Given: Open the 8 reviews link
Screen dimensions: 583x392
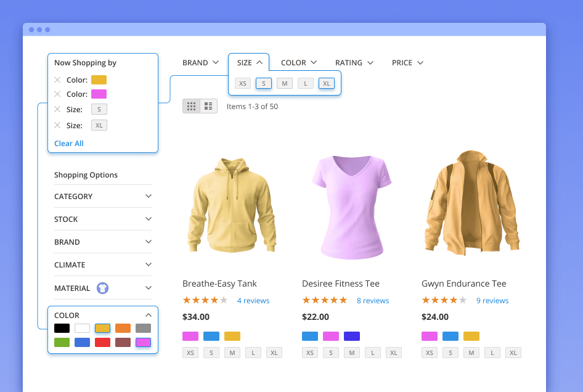Looking at the screenshot, I should tap(372, 300).
